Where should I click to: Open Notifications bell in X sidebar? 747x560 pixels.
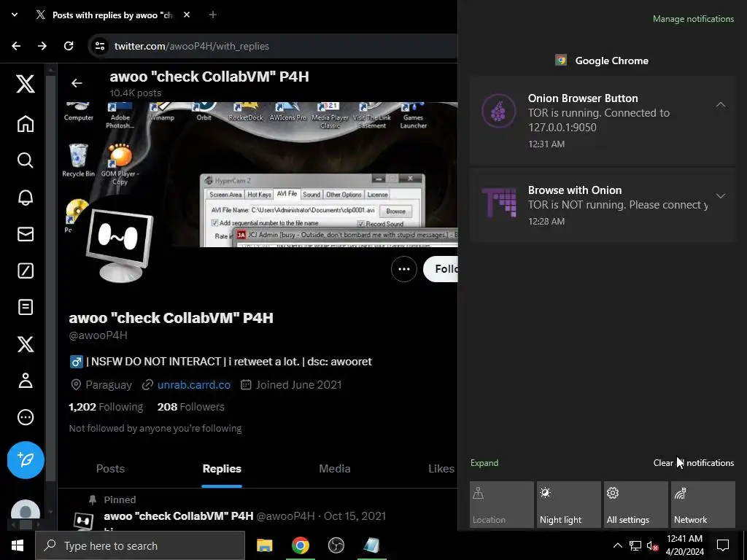pyautogui.click(x=26, y=197)
